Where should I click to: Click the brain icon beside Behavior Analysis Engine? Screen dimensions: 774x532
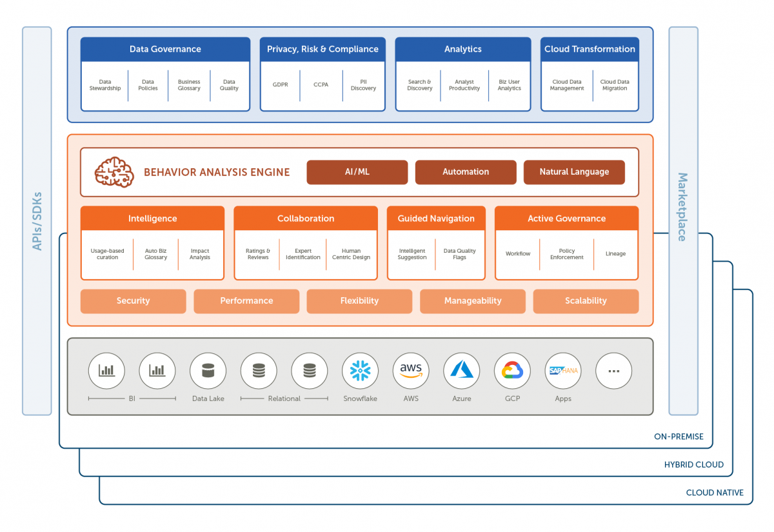[114, 172]
